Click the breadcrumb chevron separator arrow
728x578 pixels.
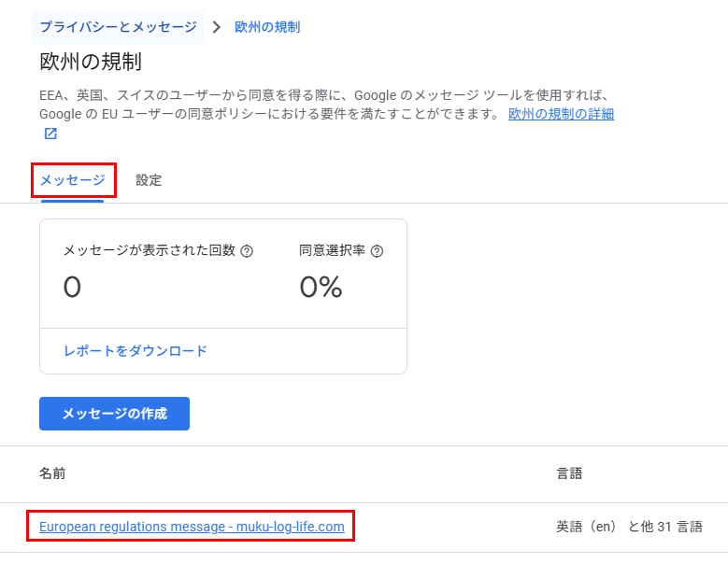[217, 27]
